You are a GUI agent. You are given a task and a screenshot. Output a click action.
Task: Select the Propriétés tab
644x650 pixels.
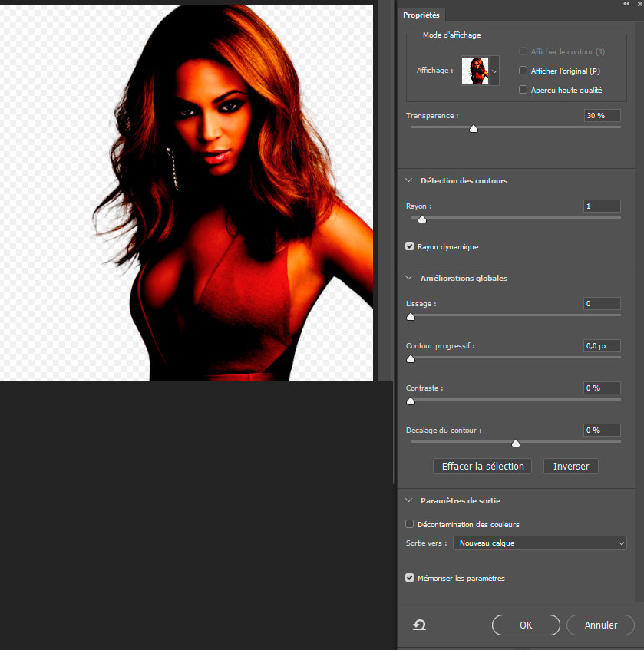pos(421,15)
